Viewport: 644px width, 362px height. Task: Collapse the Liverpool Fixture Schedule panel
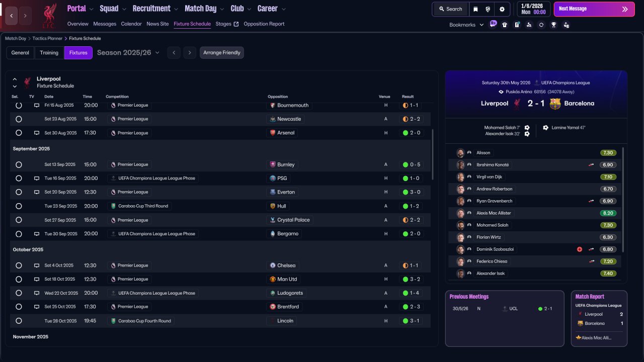coord(15,79)
